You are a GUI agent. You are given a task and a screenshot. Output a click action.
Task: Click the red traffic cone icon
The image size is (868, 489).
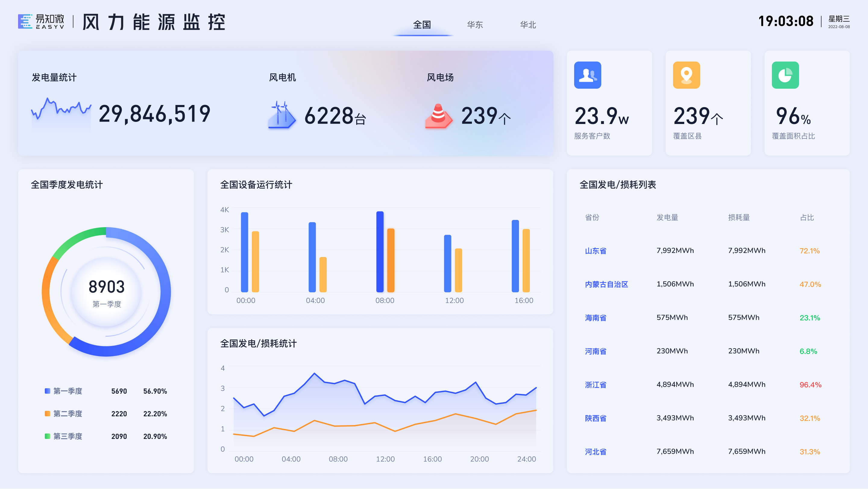[439, 116]
